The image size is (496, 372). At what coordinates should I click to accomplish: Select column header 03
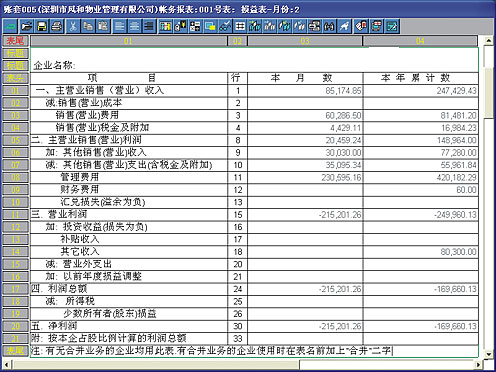point(305,41)
